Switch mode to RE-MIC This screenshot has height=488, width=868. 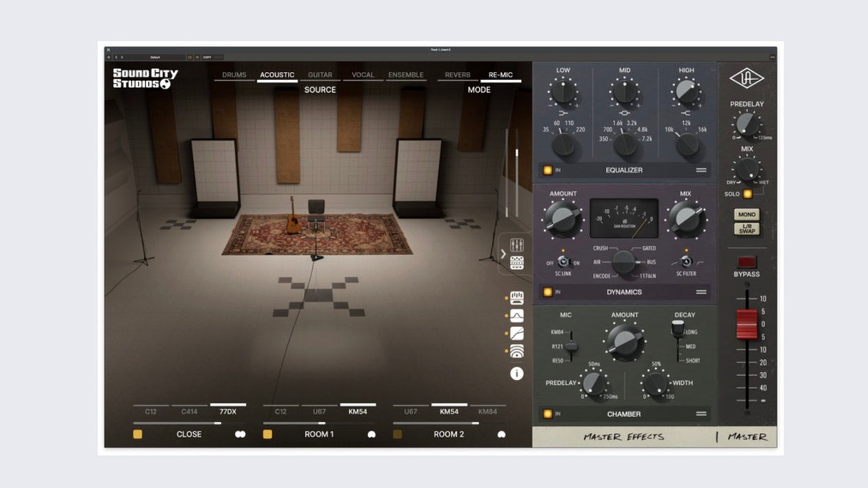point(500,75)
